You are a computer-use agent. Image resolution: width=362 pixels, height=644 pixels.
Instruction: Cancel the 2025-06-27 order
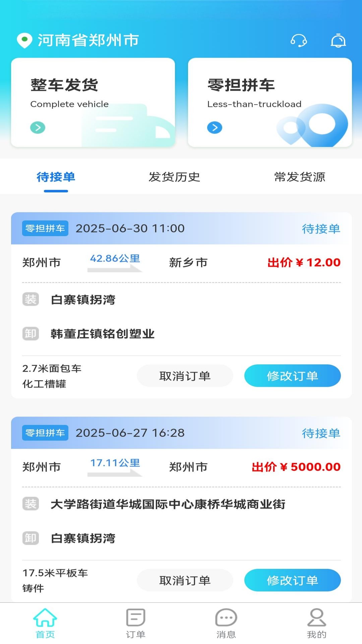coord(185,580)
